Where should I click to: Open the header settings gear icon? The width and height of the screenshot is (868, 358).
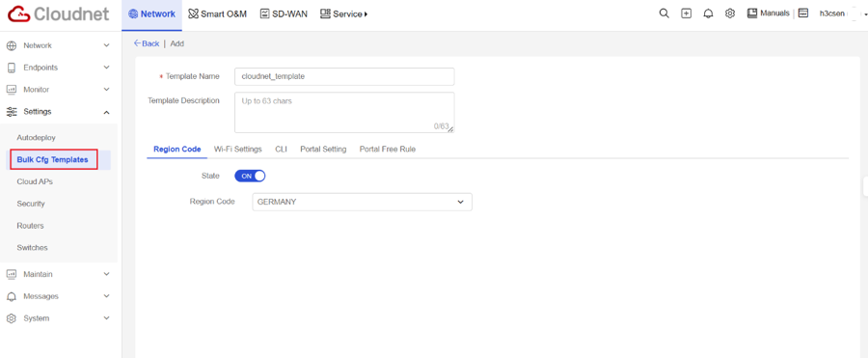730,14
